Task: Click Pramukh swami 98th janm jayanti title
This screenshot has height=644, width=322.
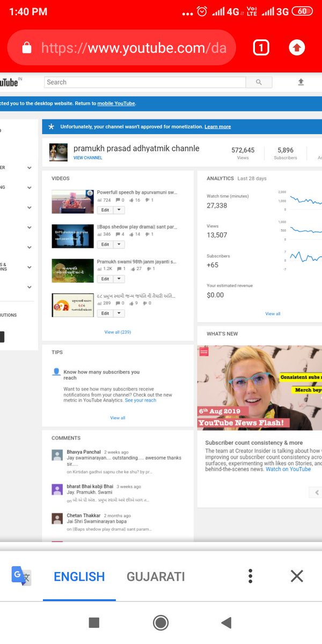Action: tap(136, 261)
